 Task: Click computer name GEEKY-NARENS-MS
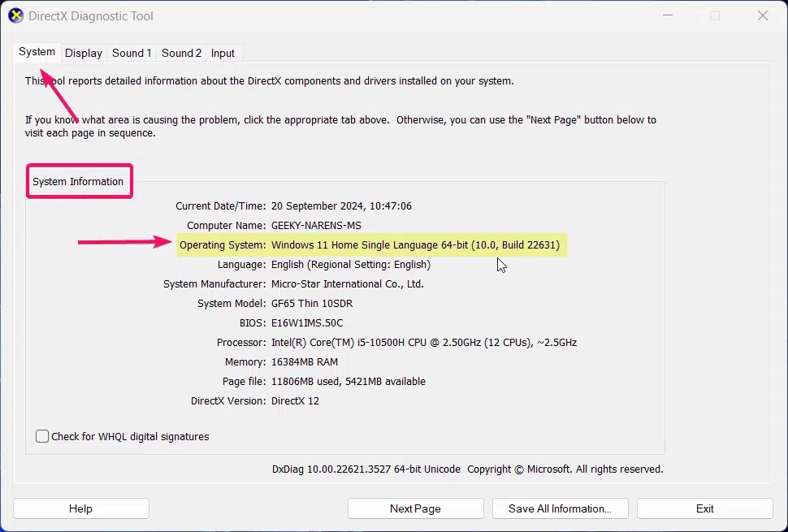[x=316, y=226]
